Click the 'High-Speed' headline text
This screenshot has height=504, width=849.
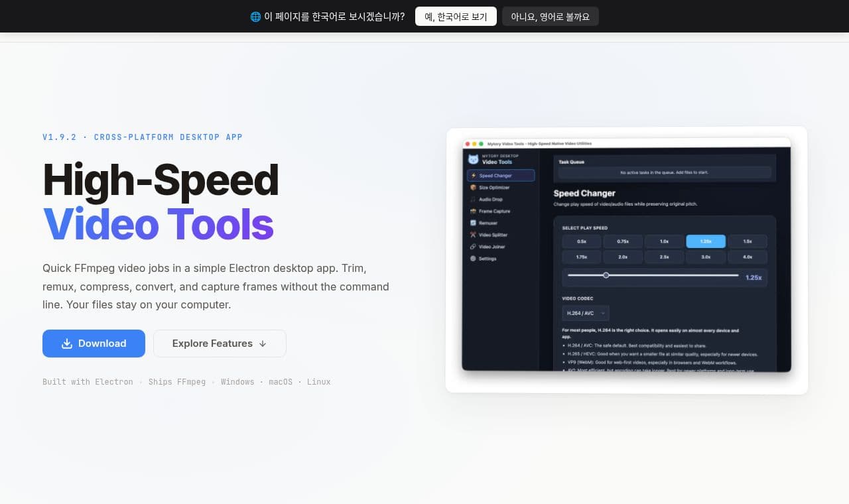click(161, 180)
